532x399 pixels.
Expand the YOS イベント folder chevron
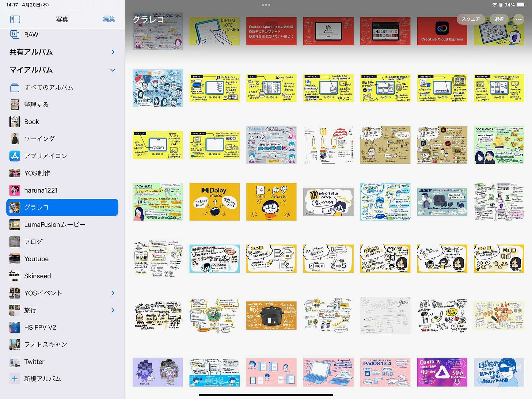tap(113, 293)
